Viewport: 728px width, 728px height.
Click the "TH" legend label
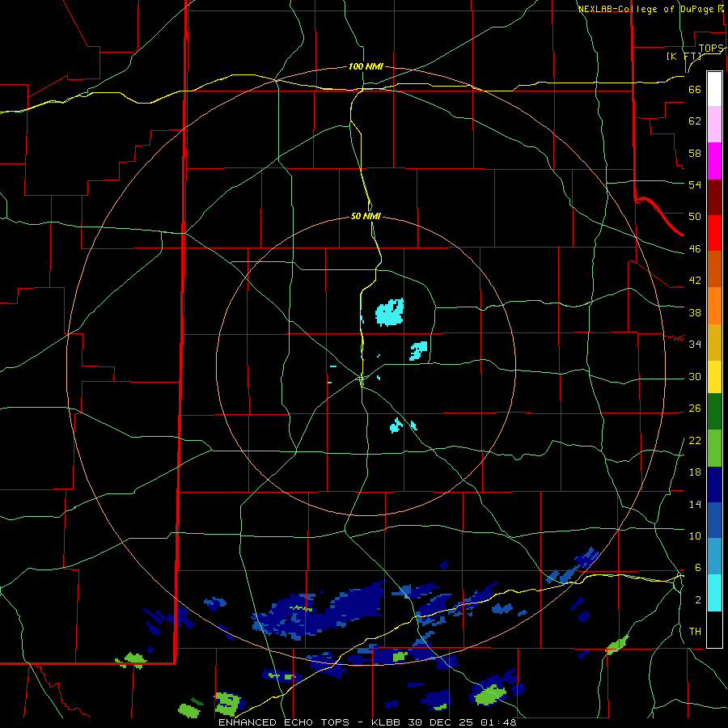pyautogui.click(x=695, y=631)
